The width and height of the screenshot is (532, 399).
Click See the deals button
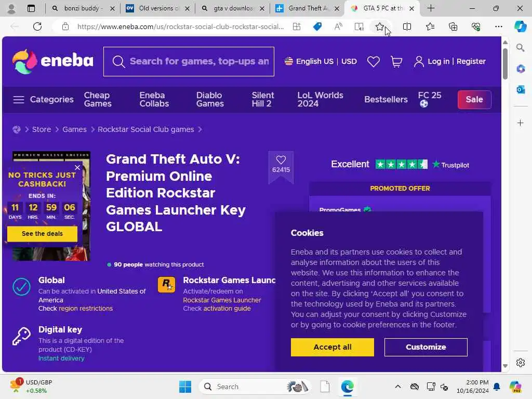(x=42, y=234)
